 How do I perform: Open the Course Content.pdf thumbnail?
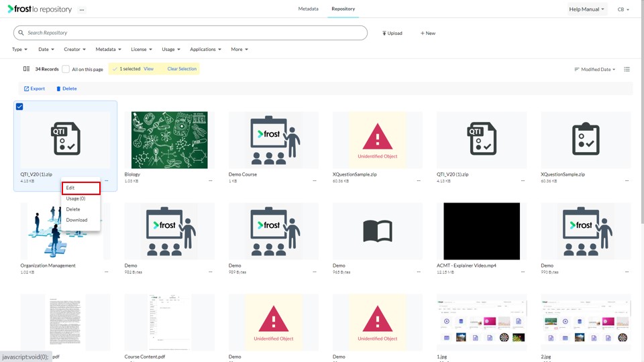[x=169, y=322]
